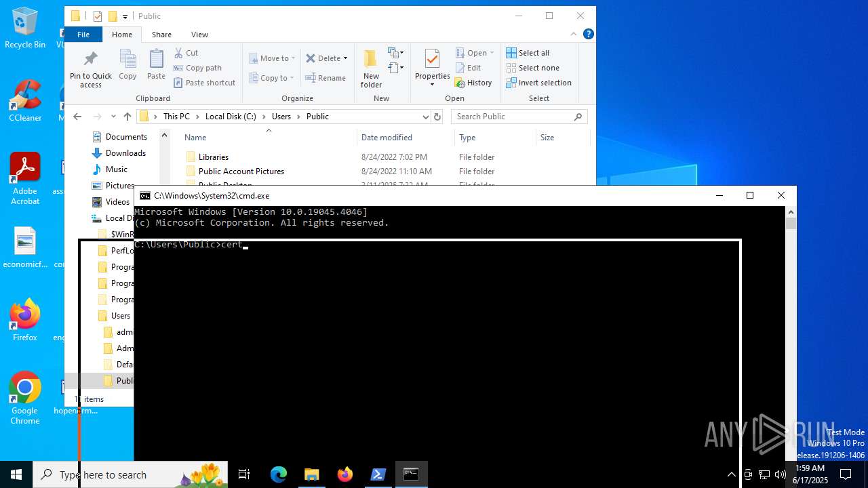Click the Cut command

pyautogui.click(x=186, y=53)
